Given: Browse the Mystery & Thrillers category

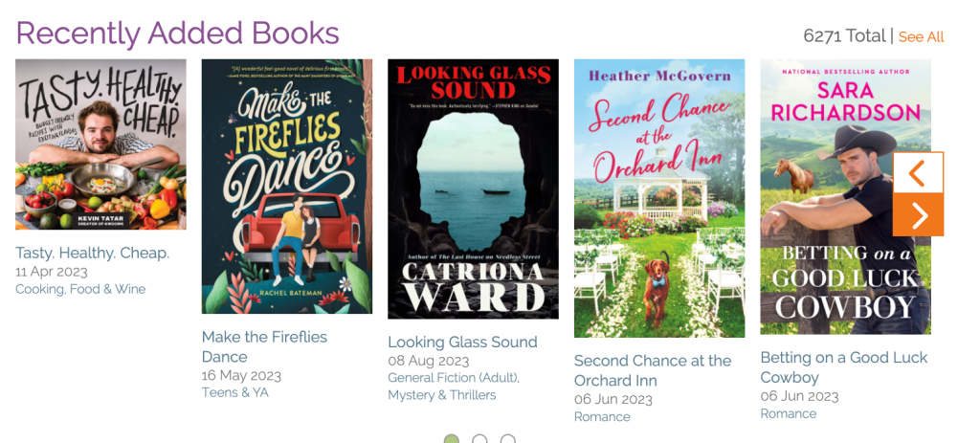Looking at the screenshot, I should point(441,394).
